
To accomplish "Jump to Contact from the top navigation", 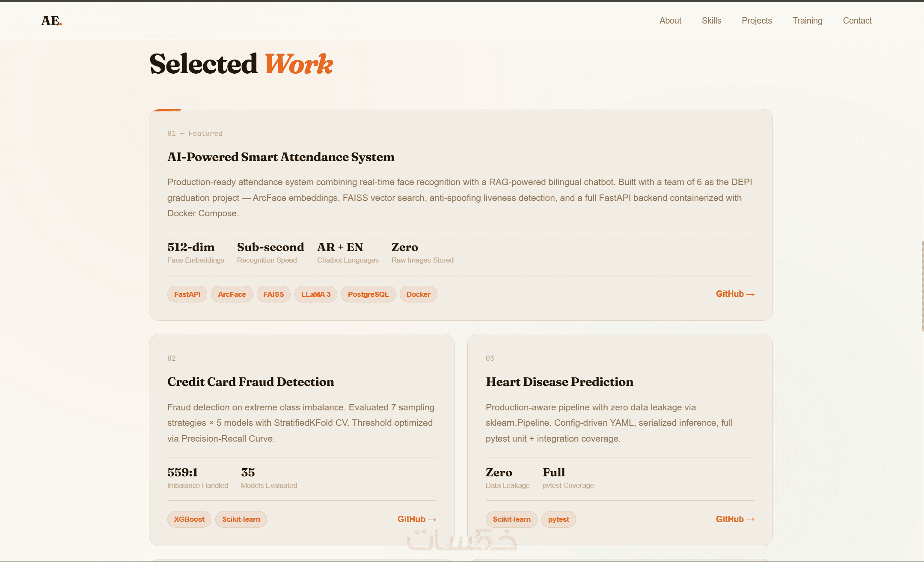I will (857, 21).
